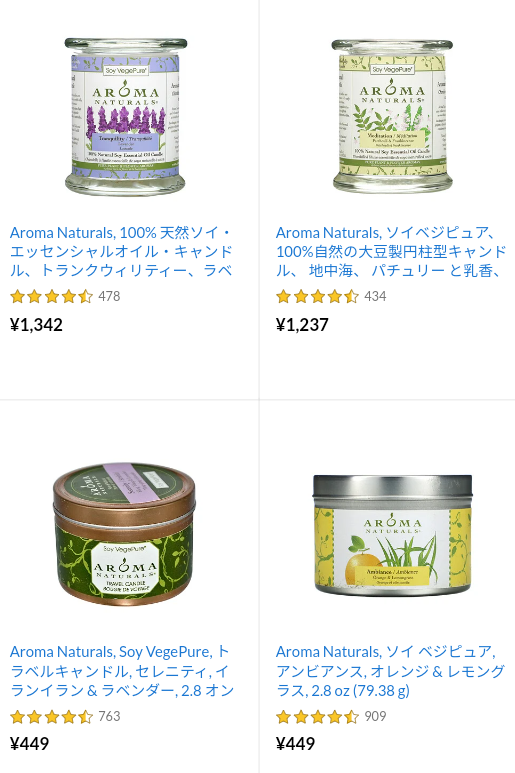View the 909 reviews count
Viewport: 515px width, 773px height.
(376, 716)
